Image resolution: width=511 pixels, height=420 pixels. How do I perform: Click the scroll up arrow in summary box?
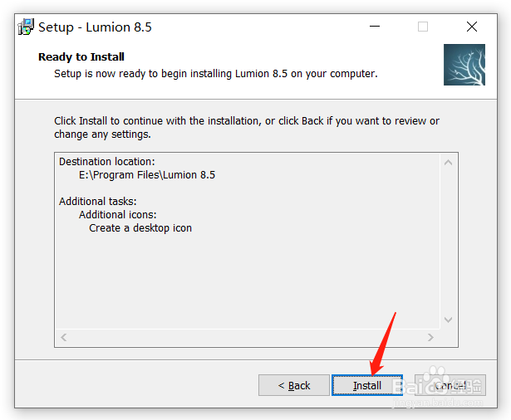tap(448, 162)
